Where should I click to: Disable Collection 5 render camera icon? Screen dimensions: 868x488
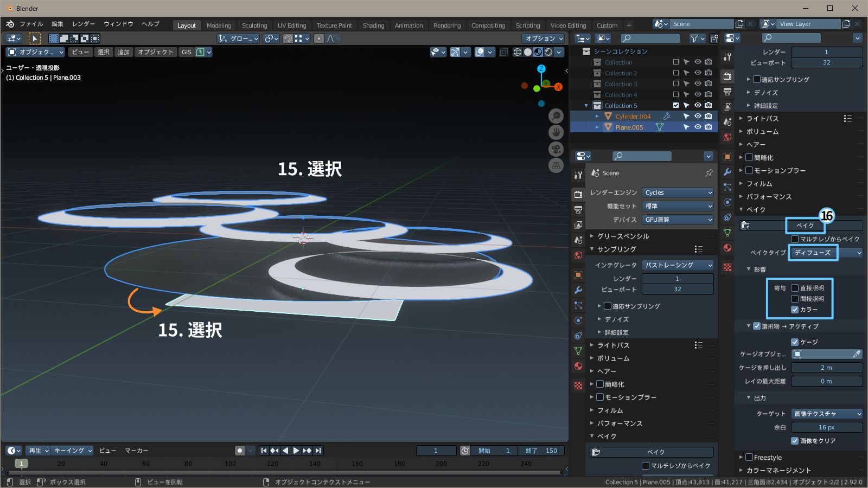click(709, 105)
